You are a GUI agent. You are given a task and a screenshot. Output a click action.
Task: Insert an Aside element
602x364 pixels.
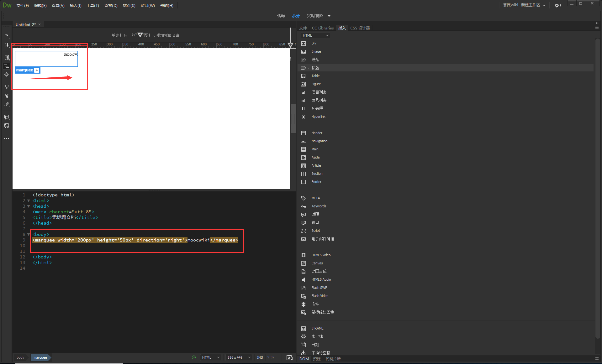[x=315, y=157]
